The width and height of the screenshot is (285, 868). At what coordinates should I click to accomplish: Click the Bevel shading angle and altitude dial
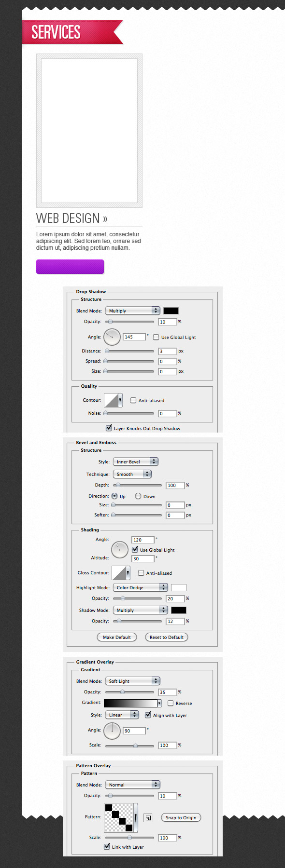click(x=120, y=549)
